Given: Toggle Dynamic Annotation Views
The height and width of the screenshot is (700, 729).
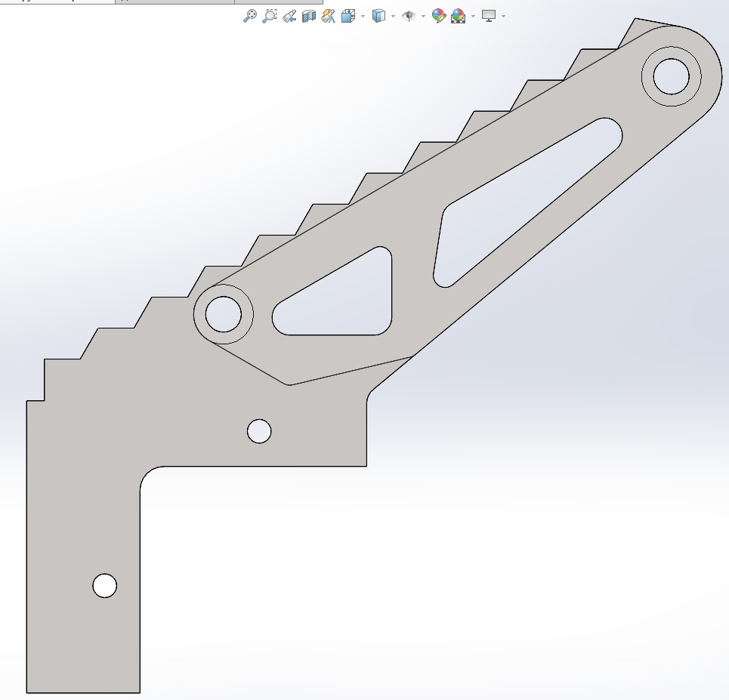Looking at the screenshot, I should click(328, 16).
